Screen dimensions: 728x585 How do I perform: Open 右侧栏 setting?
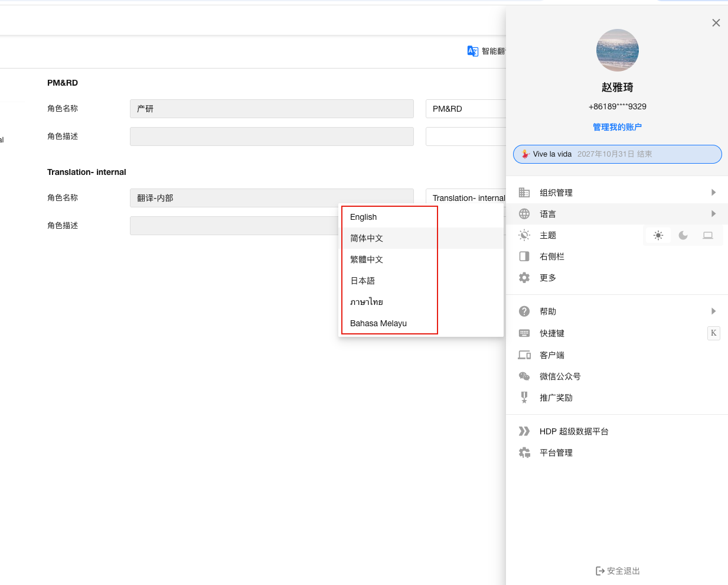(617, 256)
